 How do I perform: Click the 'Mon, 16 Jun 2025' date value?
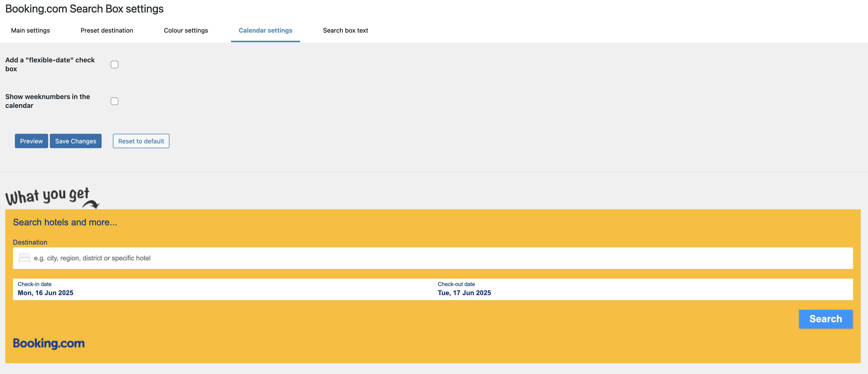pyautogui.click(x=46, y=293)
